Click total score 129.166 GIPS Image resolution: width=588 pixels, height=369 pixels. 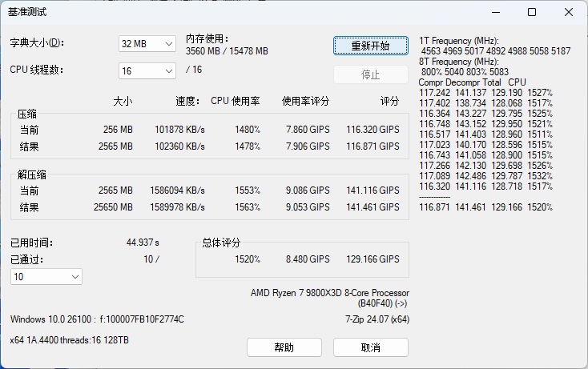pos(373,259)
